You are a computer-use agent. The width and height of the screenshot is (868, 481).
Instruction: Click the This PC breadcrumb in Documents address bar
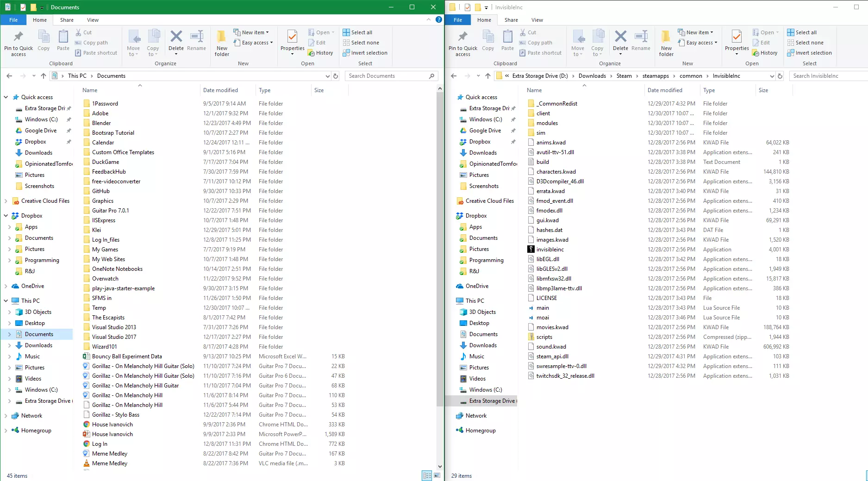point(77,76)
